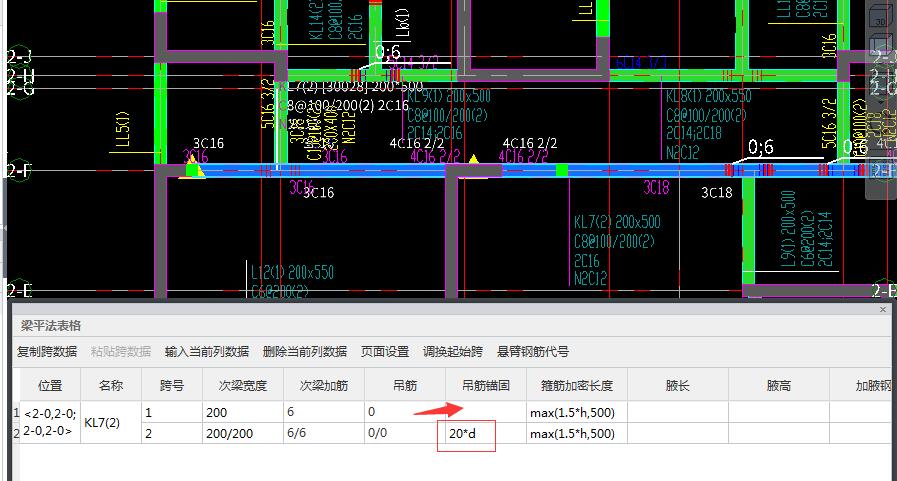Open 悬臂钢筋代号 reference

[533, 351]
